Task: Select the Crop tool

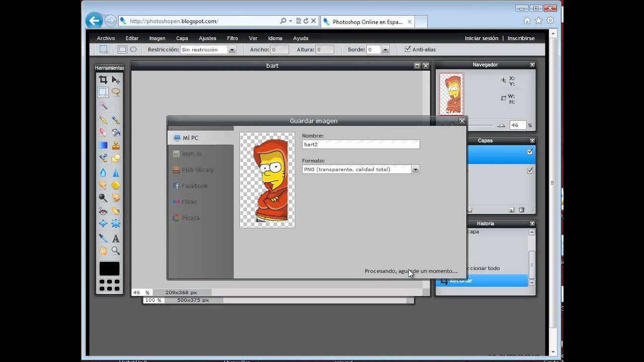Action: point(103,79)
